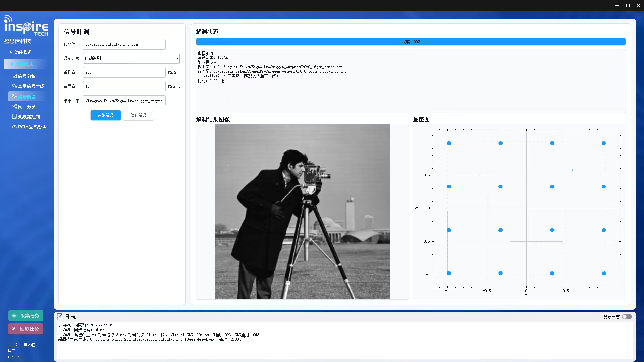This screenshot has width=644, height=362.
Task: Click the Inspire Tech logo
Action: point(26,25)
